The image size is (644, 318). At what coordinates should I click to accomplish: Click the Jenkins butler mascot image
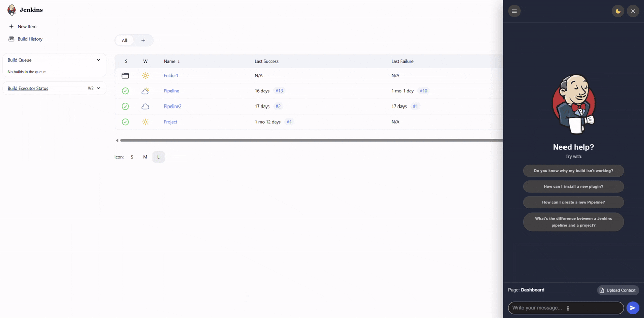(574, 104)
